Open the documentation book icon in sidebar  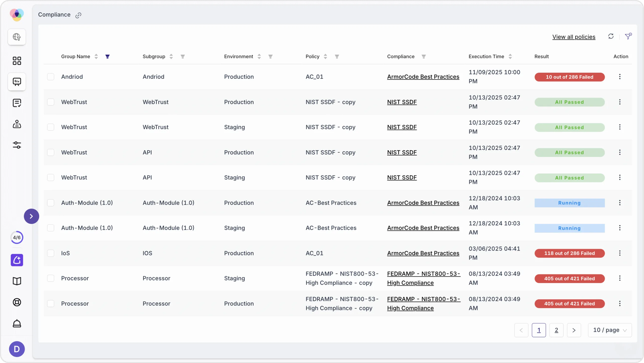point(17,281)
